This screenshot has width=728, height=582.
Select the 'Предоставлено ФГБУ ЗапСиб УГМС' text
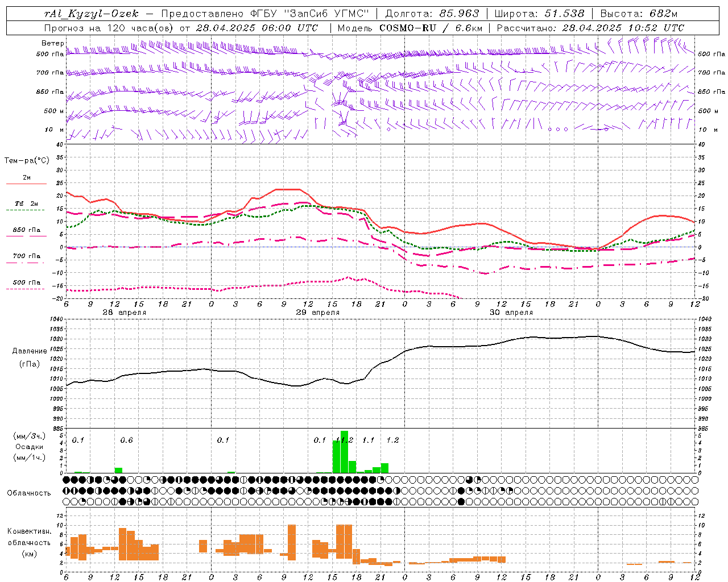266,14
